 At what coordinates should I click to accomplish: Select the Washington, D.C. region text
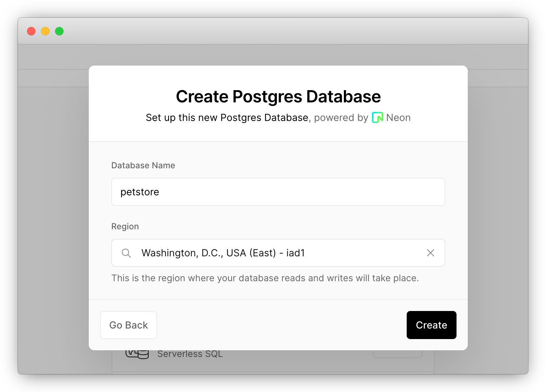coord(223,253)
